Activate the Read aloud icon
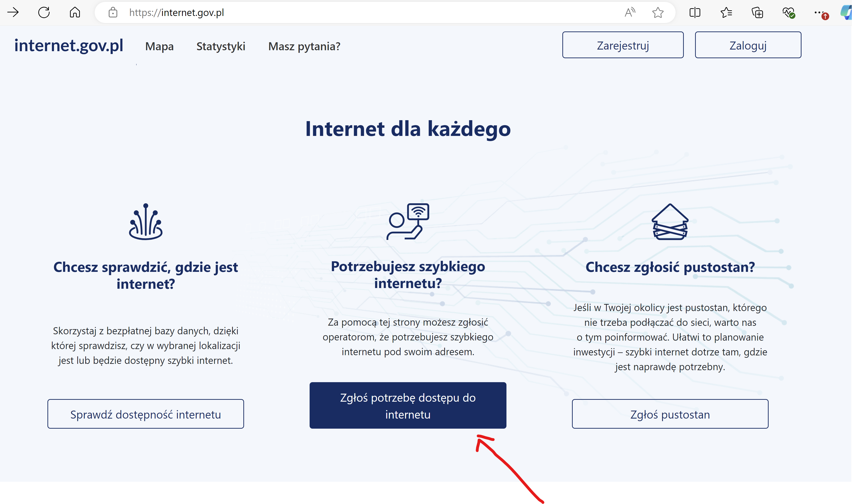852x504 pixels. 629,13
